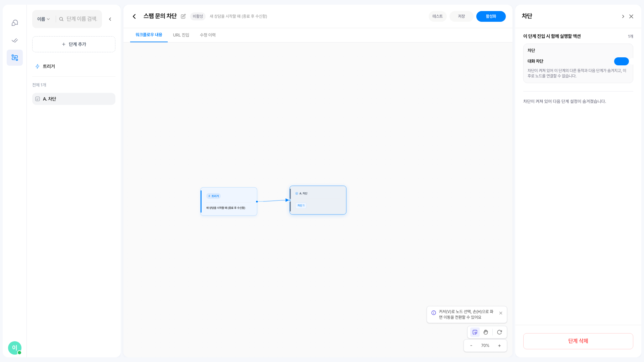Select the cursor selection tool

coord(475,332)
